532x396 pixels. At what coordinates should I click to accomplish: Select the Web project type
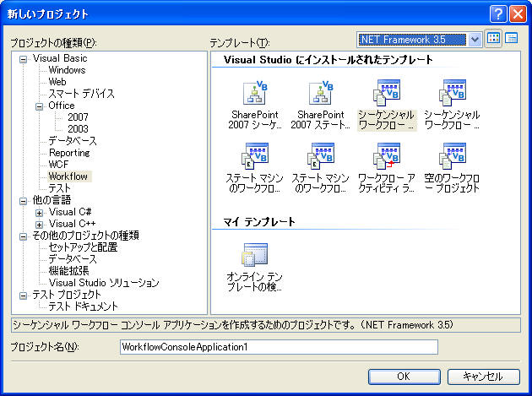pyautogui.click(x=57, y=82)
